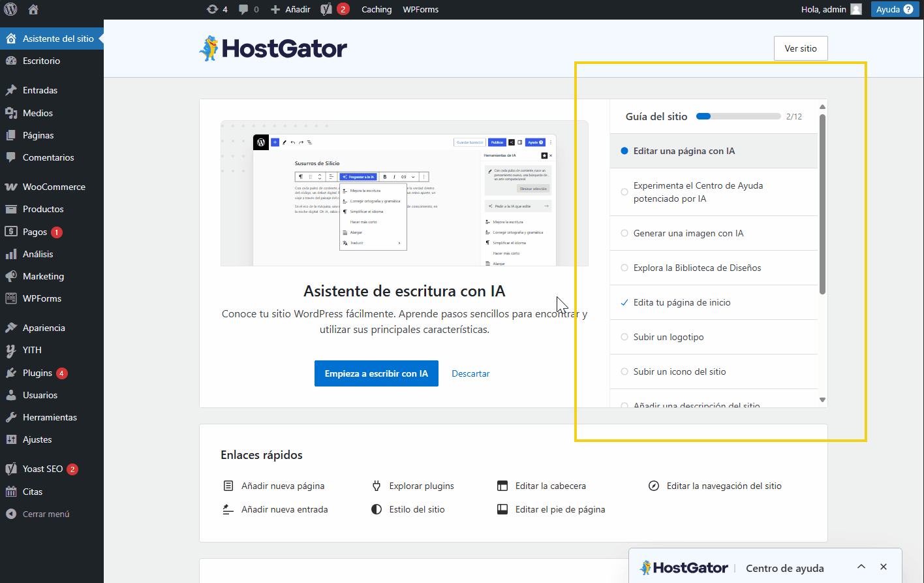Click Añadir nueva entrada quick link
This screenshot has height=583, width=924.
coord(275,509)
